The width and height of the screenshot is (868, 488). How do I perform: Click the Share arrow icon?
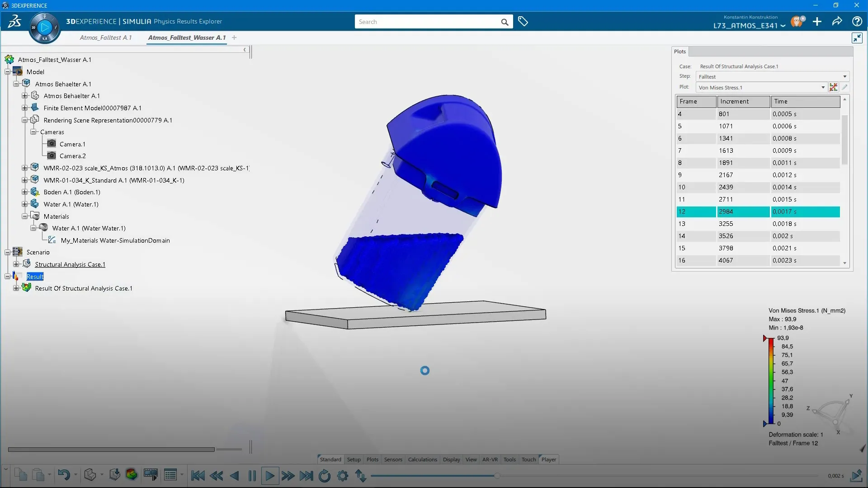(837, 22)
